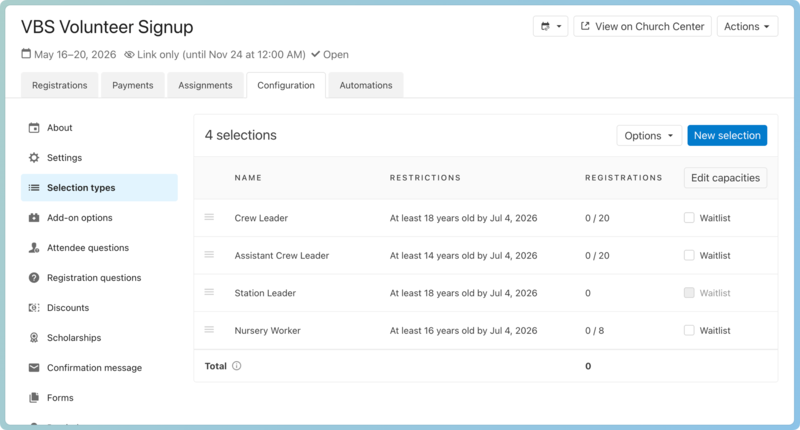Image resolution: width=800 pixels, height=430 pixels.
Task: Open the Station Leader selection
Action: coord(265,293)
